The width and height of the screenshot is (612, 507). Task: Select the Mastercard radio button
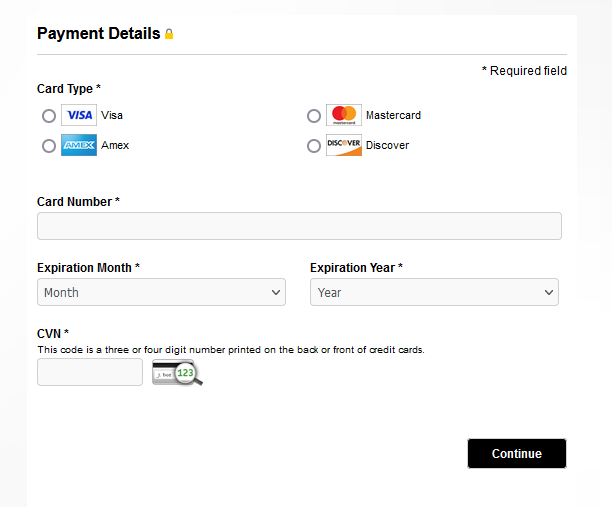click(x=314, y=116)
